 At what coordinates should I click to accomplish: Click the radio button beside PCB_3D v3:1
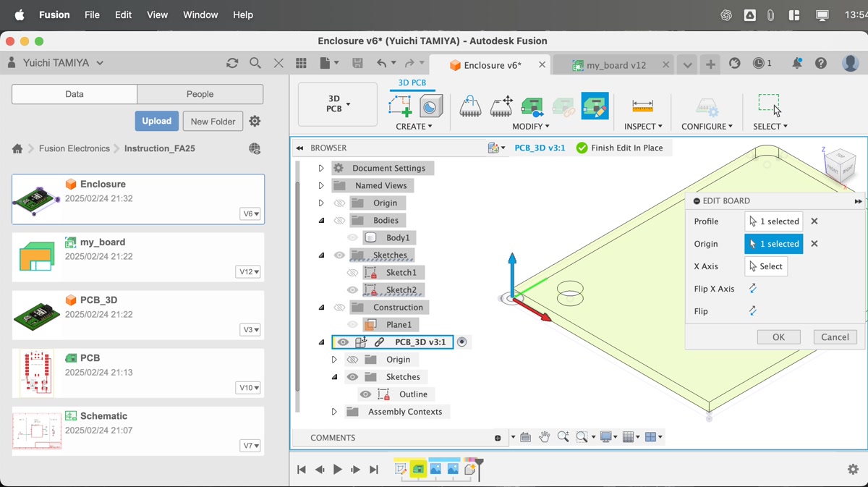coord(462,342)
